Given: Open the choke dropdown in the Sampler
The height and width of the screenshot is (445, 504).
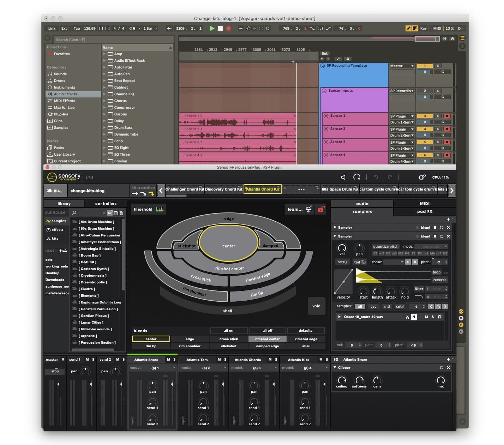Looking at the screenshot, I should (x=393, y=262).
